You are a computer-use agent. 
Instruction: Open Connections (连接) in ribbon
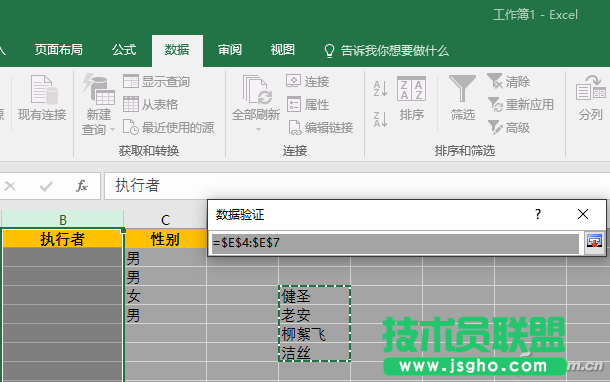pyautogui.click(x=308, y=81)
